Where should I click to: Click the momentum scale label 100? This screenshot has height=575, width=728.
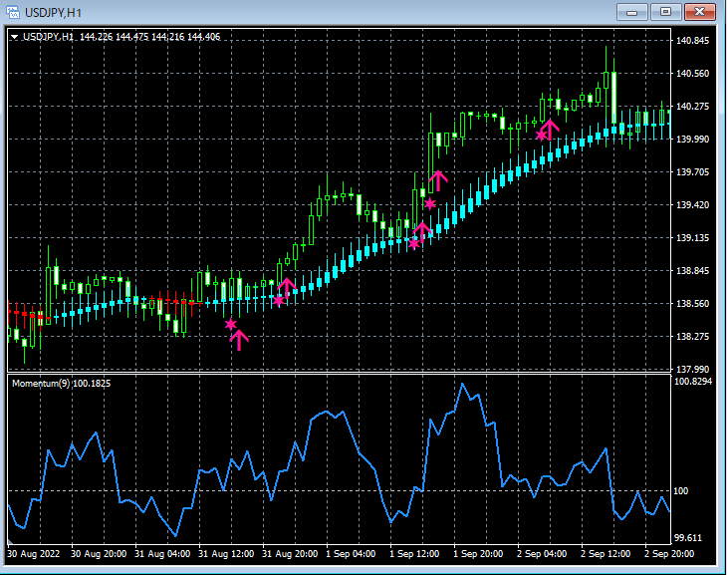point(680,491)
